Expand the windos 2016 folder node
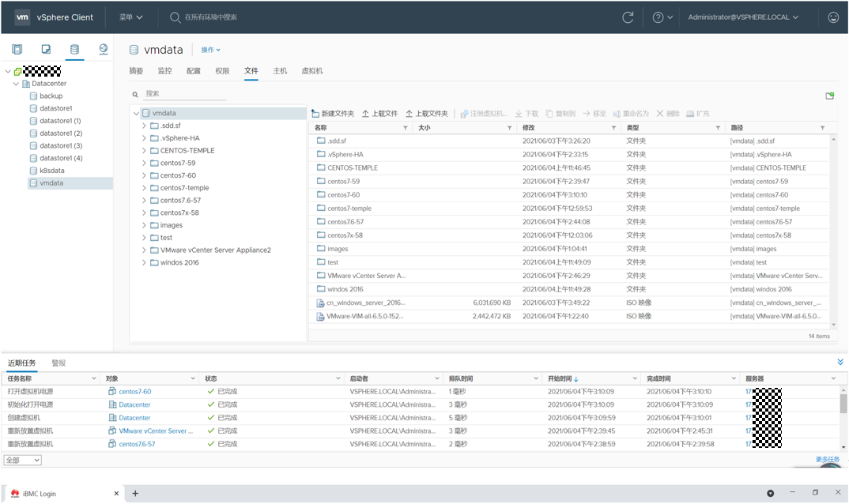 coord(144,262)
